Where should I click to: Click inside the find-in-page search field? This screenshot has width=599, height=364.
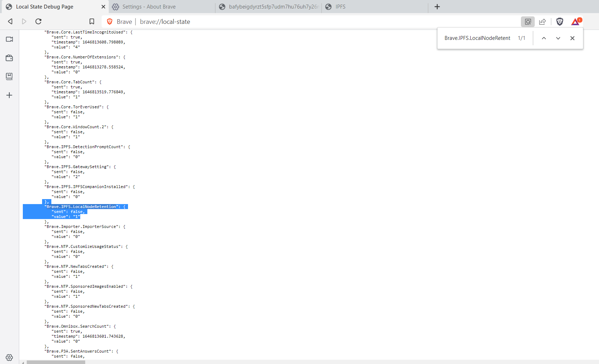click(x=478, y=38)
